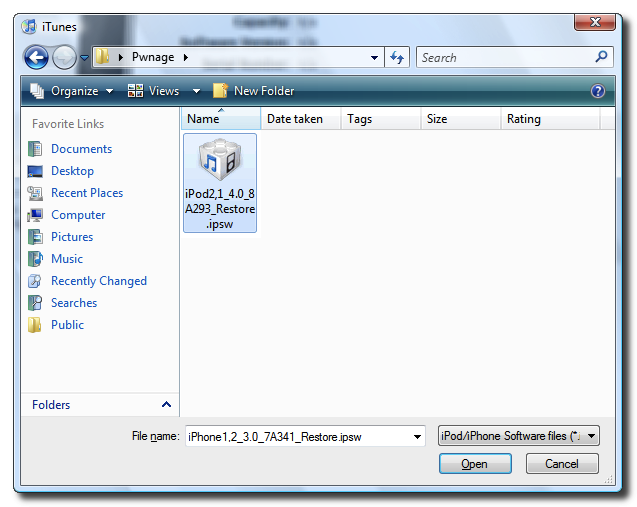
Task: Open the Computer link
Action: tap(78, 214)
